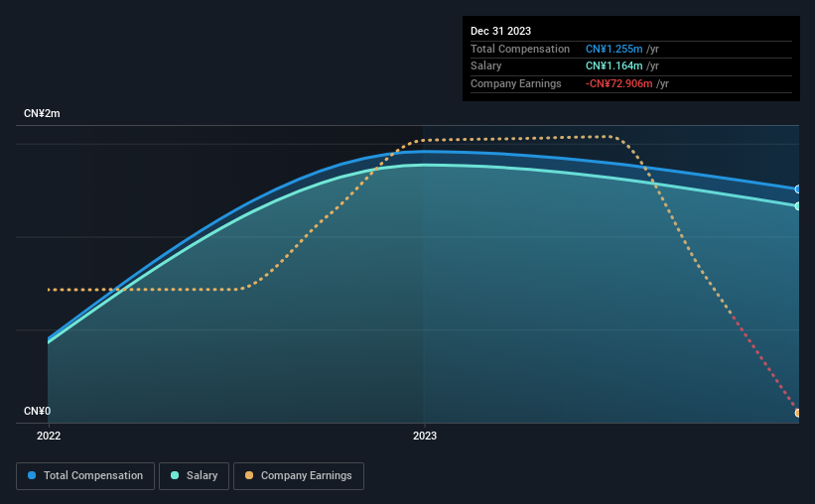
Task: Click the Salary label in tooltip
Action: click(x=486, y=66)
